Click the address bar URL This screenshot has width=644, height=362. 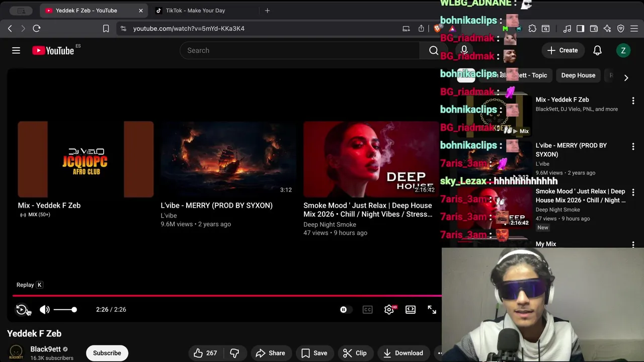[189, 29]
